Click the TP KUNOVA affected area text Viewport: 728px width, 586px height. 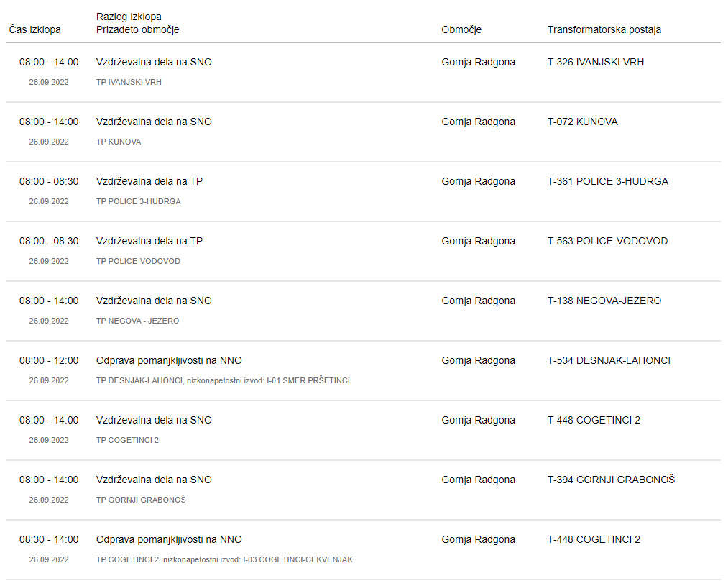coord(119,142)
